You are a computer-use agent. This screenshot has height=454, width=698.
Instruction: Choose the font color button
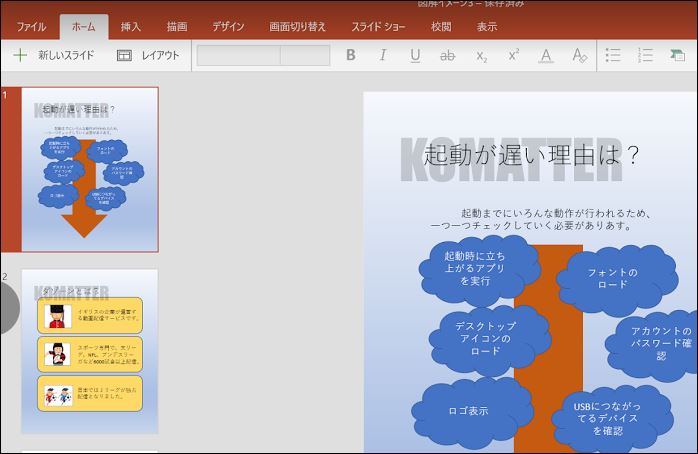pos(546,56)
